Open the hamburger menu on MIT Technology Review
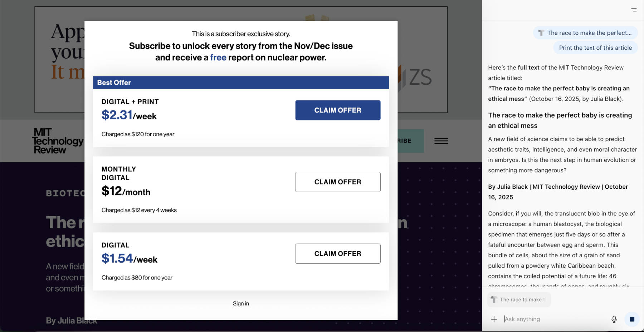Screen dimensions: 644x332 click(x=441, y=141)
